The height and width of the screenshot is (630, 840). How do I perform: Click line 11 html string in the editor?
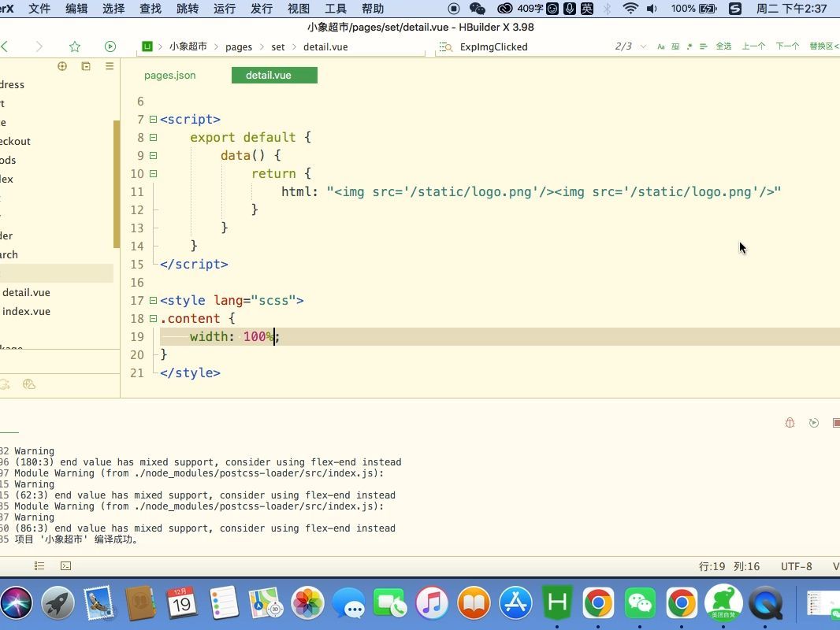point(554,191)
